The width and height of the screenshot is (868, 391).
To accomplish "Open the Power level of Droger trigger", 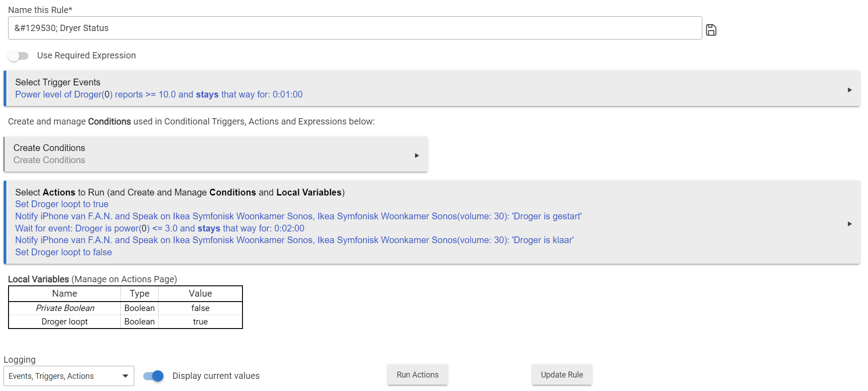I will pos(159,95).
